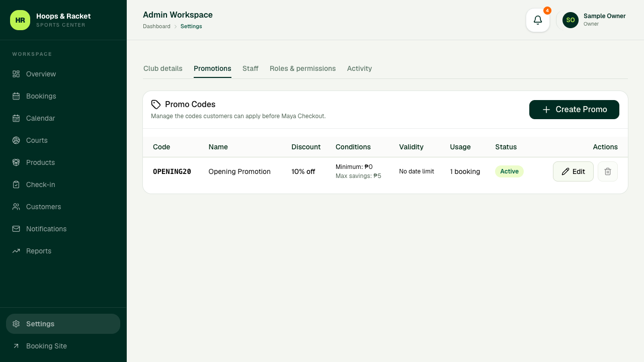Click the Usage column header
Screen dimensions: 644x362
point(460,147)
